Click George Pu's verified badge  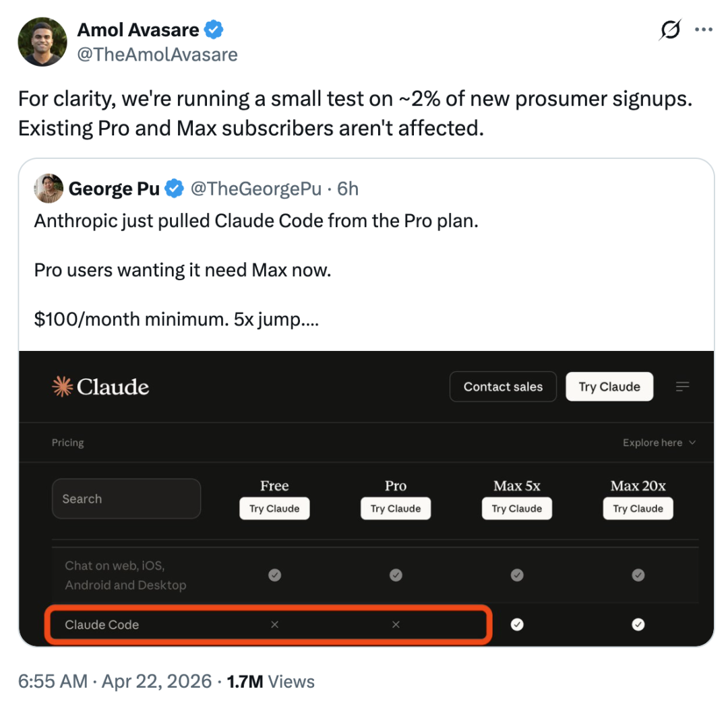coord(175,189)
